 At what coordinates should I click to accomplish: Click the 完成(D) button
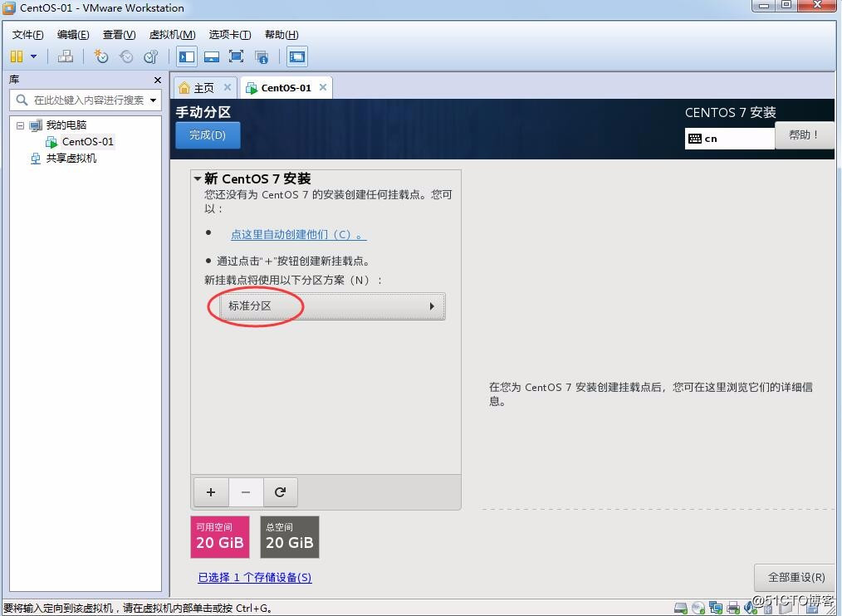tap(208, 134)
